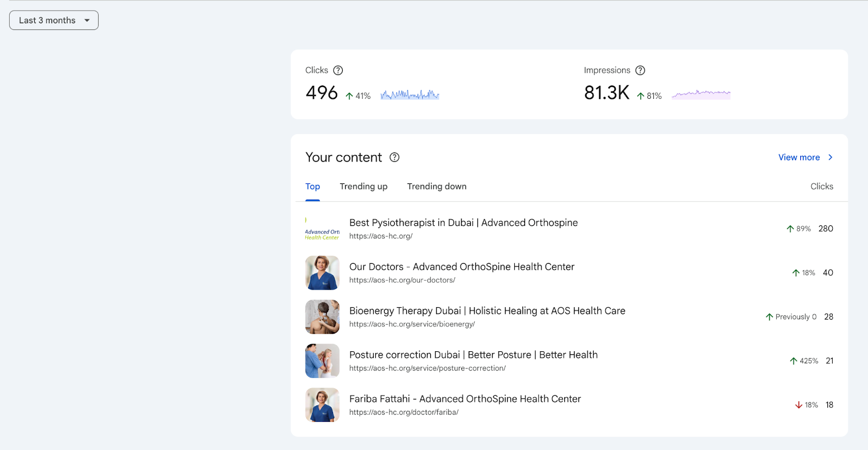The height and width of the screenshot is (450, 868).
Task: Click the 280 clicks count
Action: (826, 229)
